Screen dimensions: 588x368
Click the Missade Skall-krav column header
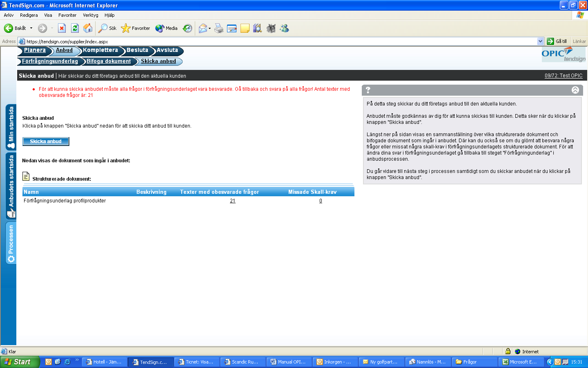(x=312, y=192)
